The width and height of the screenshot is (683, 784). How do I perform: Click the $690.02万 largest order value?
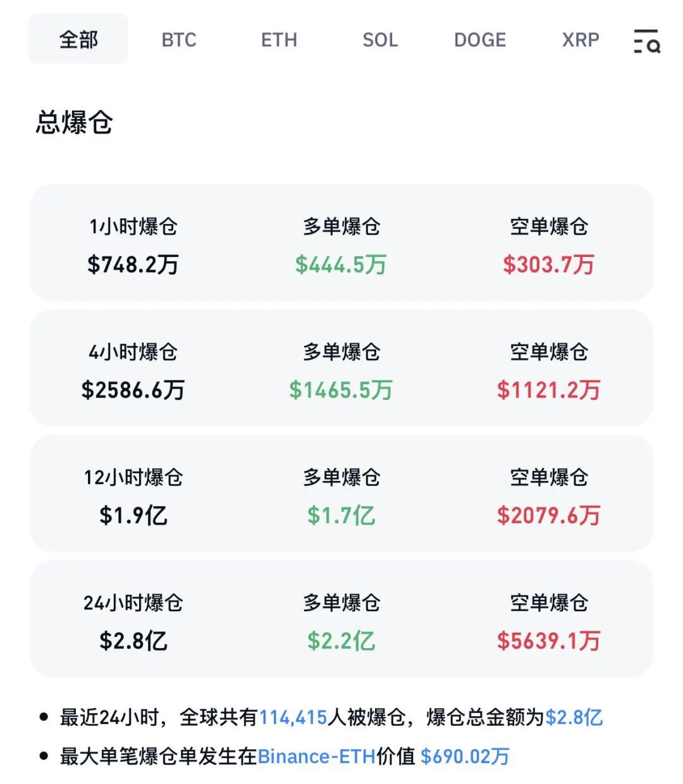465,756
